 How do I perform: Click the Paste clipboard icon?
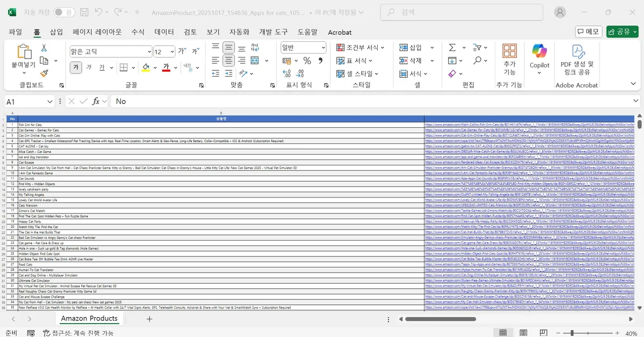pos(24,52)
